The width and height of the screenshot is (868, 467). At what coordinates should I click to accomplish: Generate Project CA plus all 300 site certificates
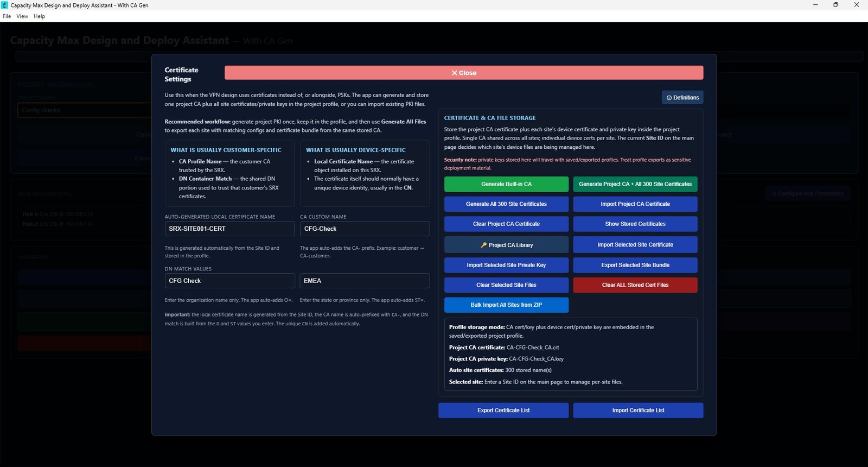coord(635,184)
